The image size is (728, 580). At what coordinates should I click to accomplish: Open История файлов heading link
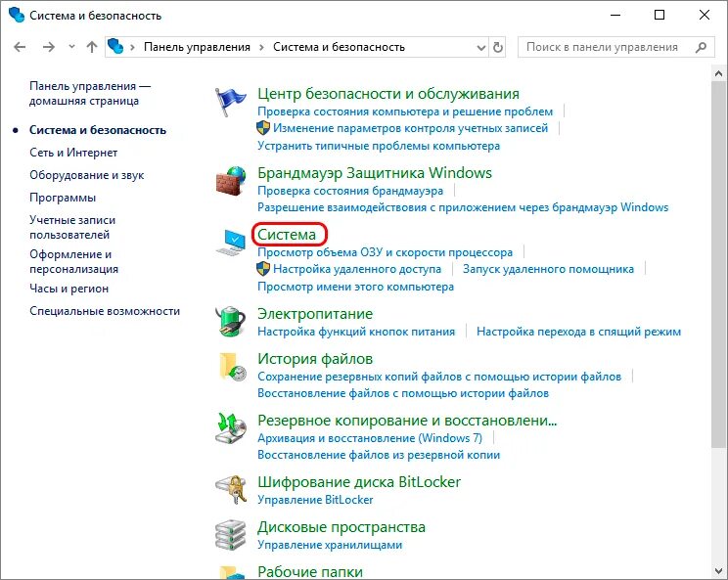(x=315, y=359)
